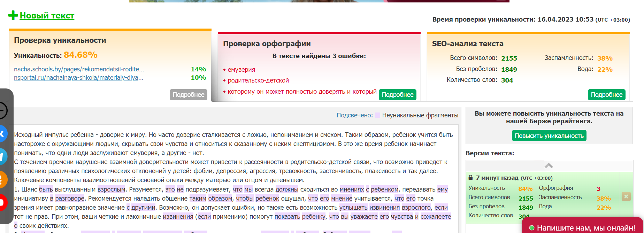Click the uniqueness value 84.68%

click(80, 55)
